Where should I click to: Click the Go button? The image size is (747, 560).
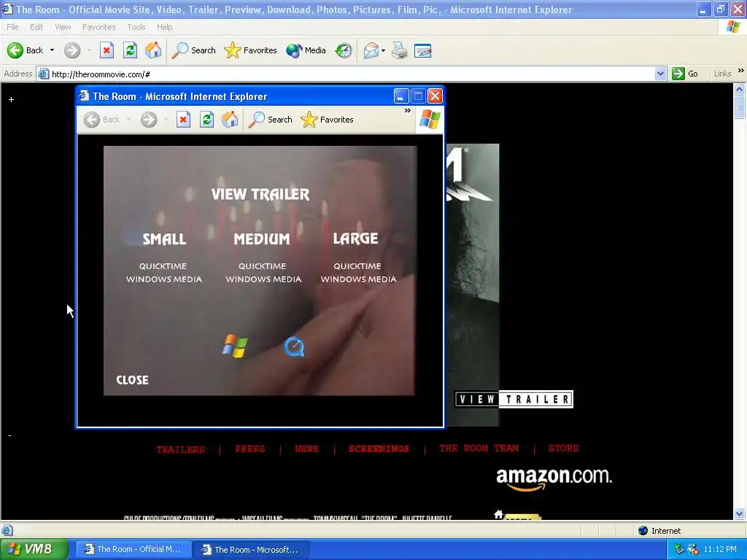coord(685,74)
